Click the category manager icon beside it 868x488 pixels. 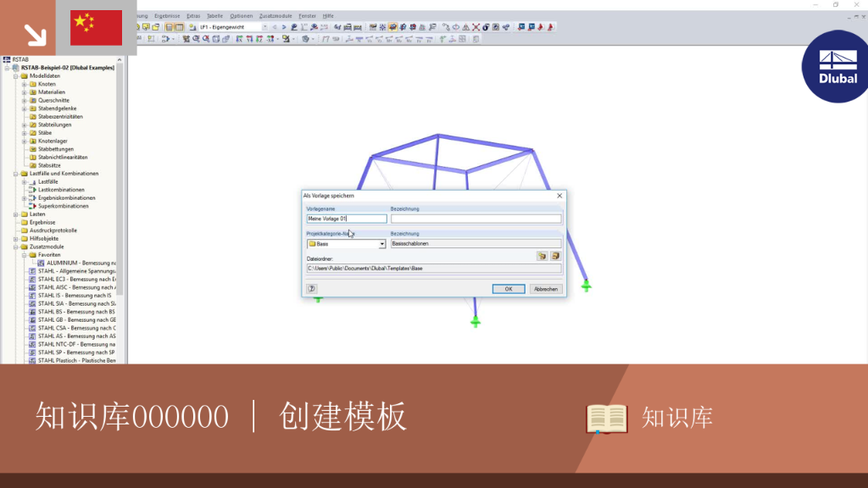tap(555, 256)
